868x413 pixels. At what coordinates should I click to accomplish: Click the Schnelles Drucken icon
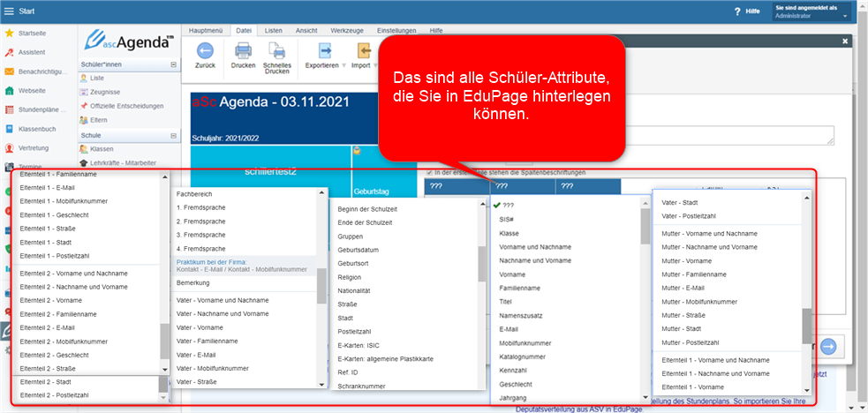coord(276,51)
